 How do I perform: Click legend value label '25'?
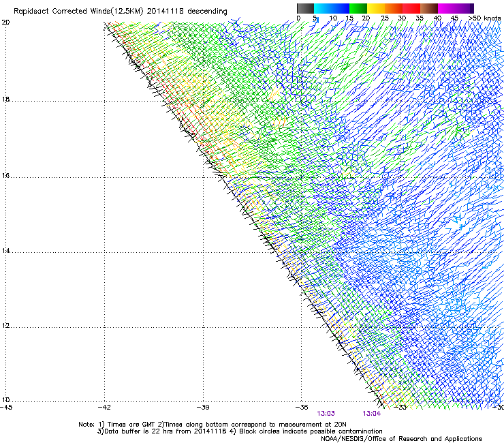385,18
